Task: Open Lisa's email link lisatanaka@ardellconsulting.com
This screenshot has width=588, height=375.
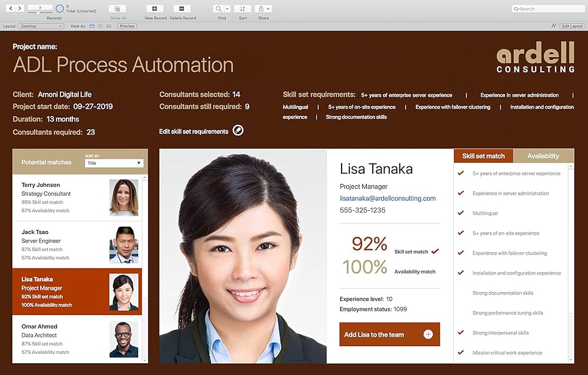Action: [389, 199]
